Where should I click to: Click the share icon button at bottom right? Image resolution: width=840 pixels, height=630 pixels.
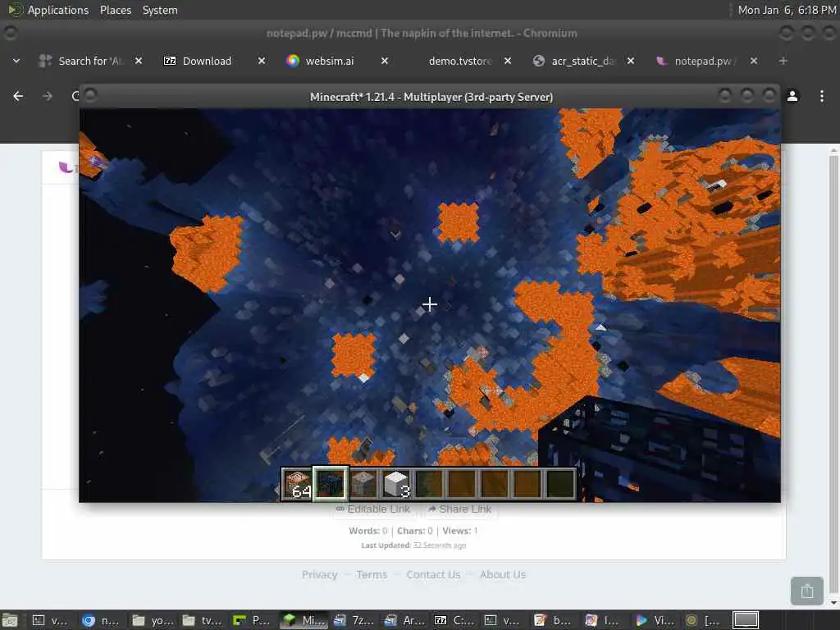[x=807, y=591]
